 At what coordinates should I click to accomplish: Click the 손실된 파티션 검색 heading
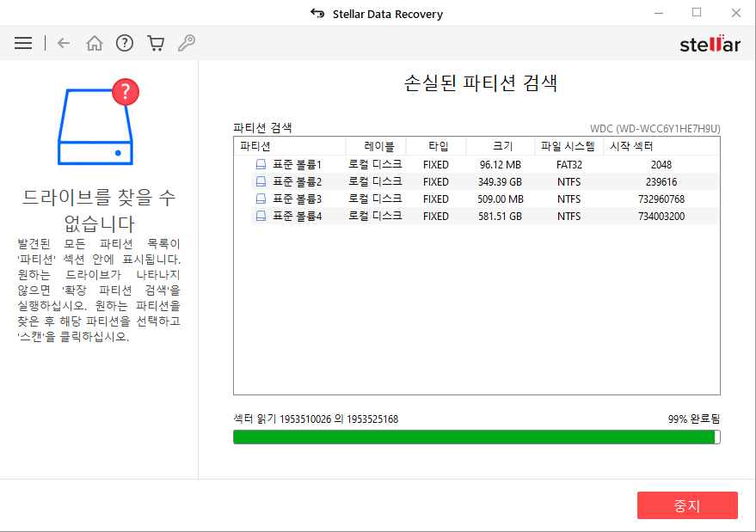coord(481,83)
